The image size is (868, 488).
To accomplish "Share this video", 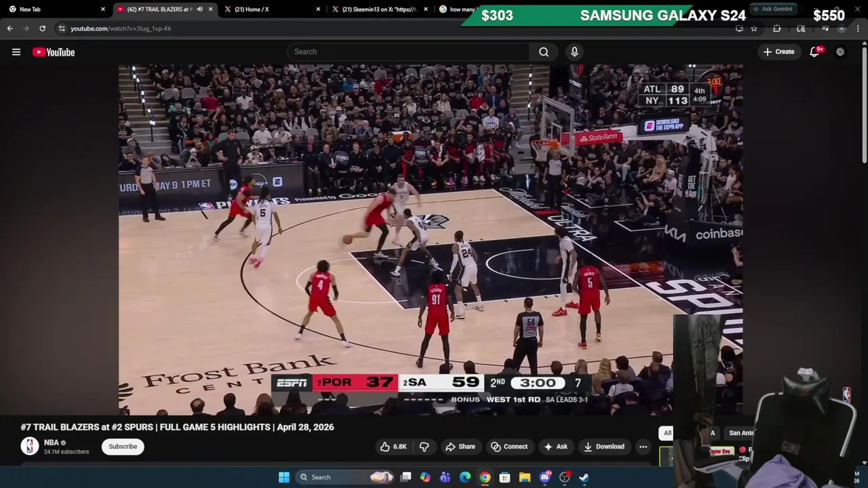I will coord(460,447).
